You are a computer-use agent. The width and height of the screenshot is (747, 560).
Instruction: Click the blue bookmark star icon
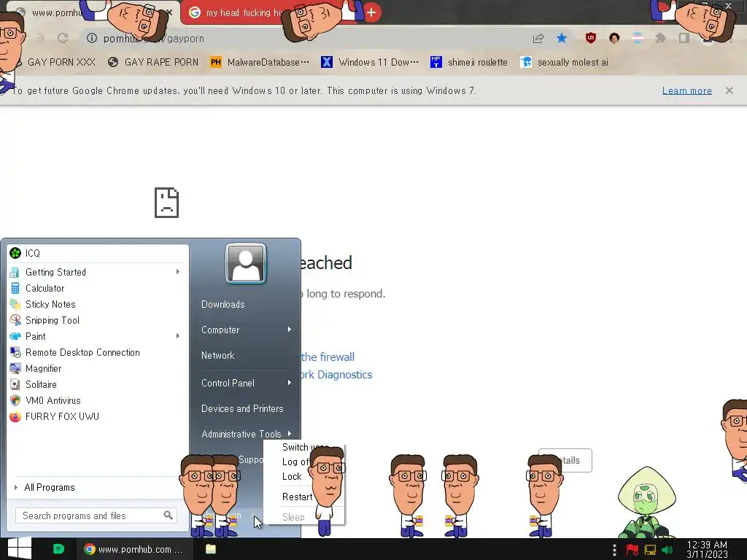[562, 38]
